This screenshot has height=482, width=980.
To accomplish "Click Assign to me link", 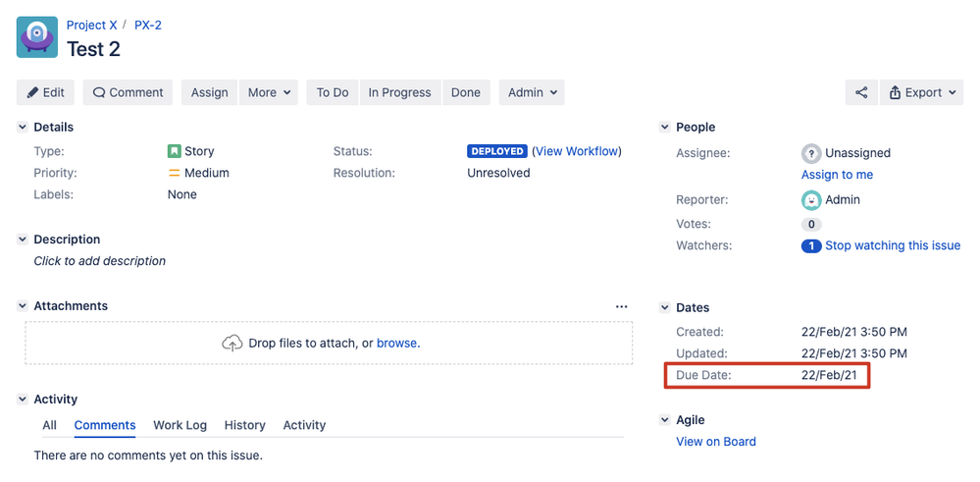I will click(x=838, y=175).
